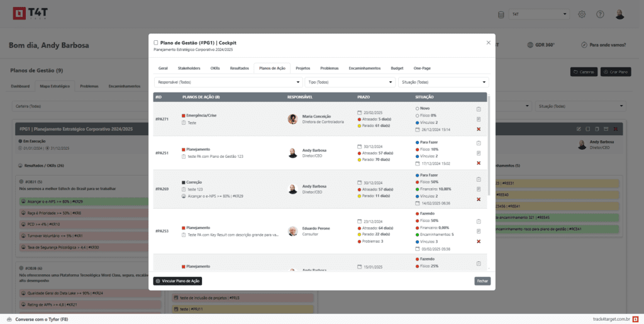The width and height of the screenshot is (644, 324).
Task: Expand the Responsável (Todos) filter dropdown
Action: pos(228,82)
